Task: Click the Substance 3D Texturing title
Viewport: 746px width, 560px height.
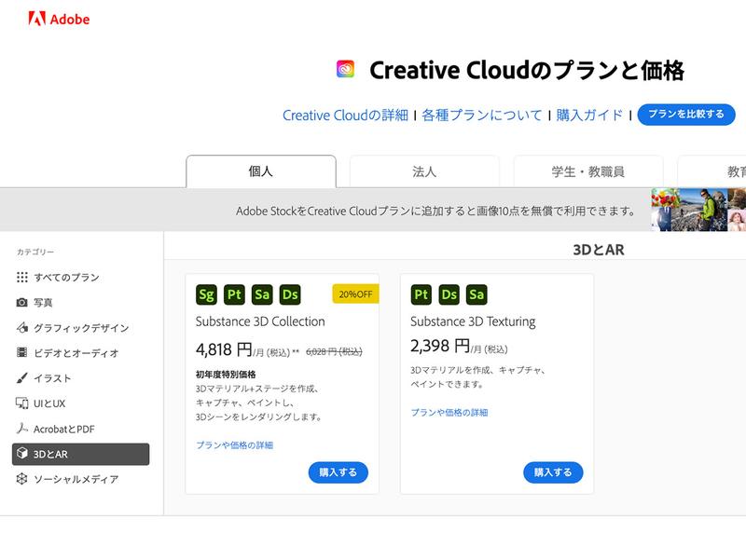Action: (473, 321)
